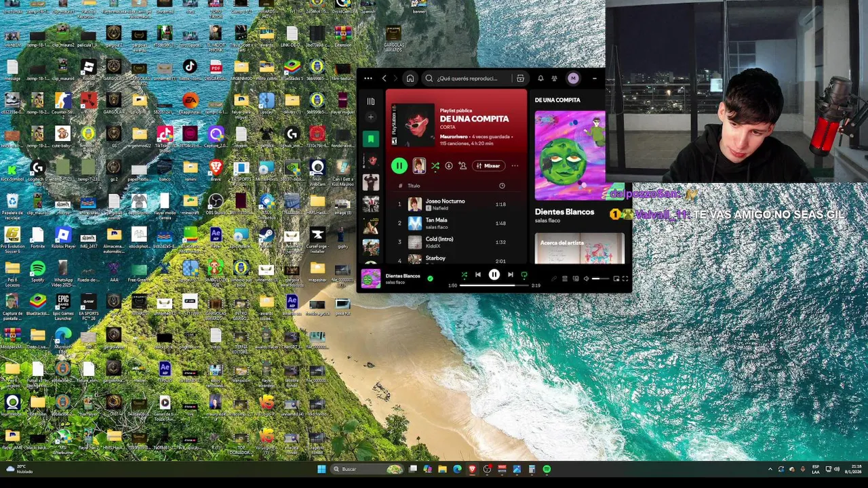This screenshot has width=868, height=488.
Task: Click the Mixear button
Action: 488,165
